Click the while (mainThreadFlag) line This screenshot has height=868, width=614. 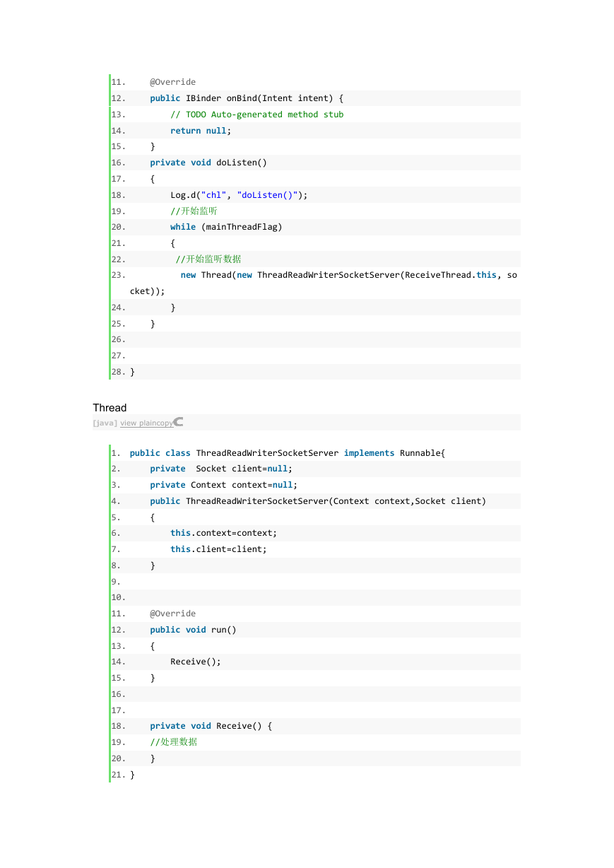point(226,227)
